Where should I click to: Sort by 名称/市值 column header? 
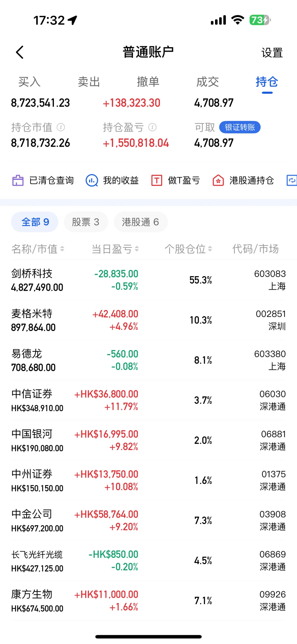[x=38, y=249]
